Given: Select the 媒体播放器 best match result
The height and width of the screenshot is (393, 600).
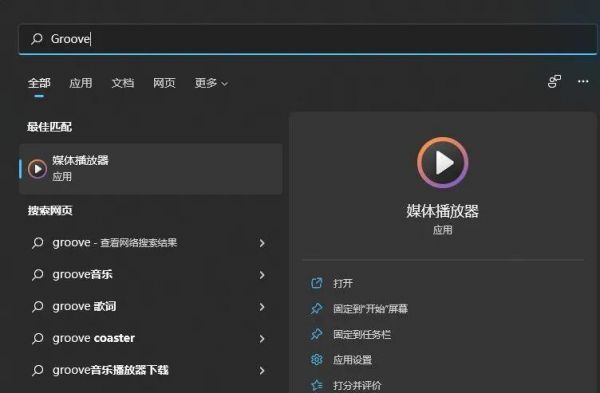Looking at the screenshot, I should [151, 169].
